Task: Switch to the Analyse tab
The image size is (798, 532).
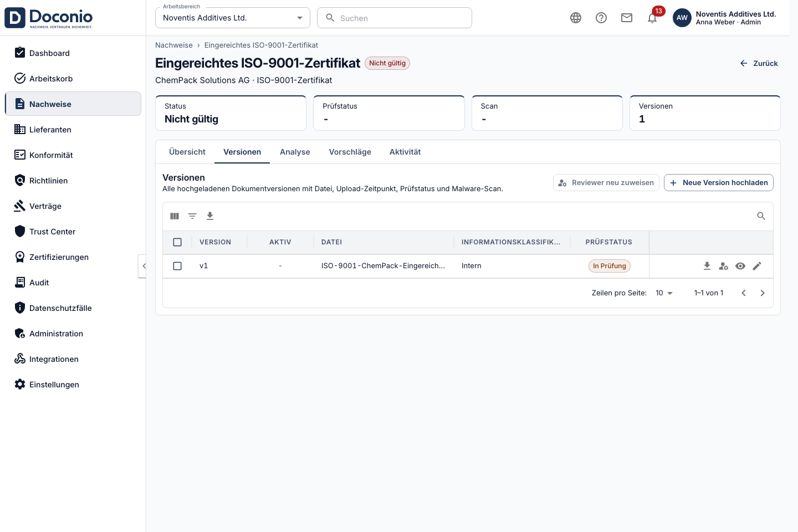Action: (x=295, y=152)
